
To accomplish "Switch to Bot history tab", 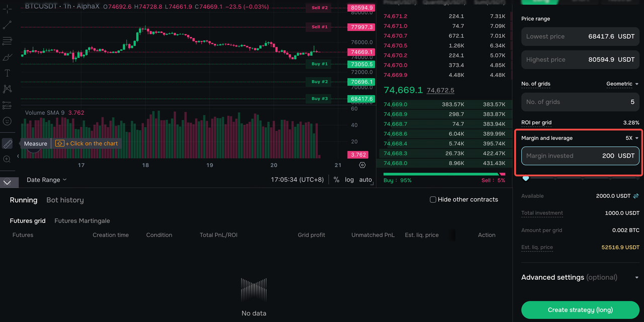I will pos(65,200).
